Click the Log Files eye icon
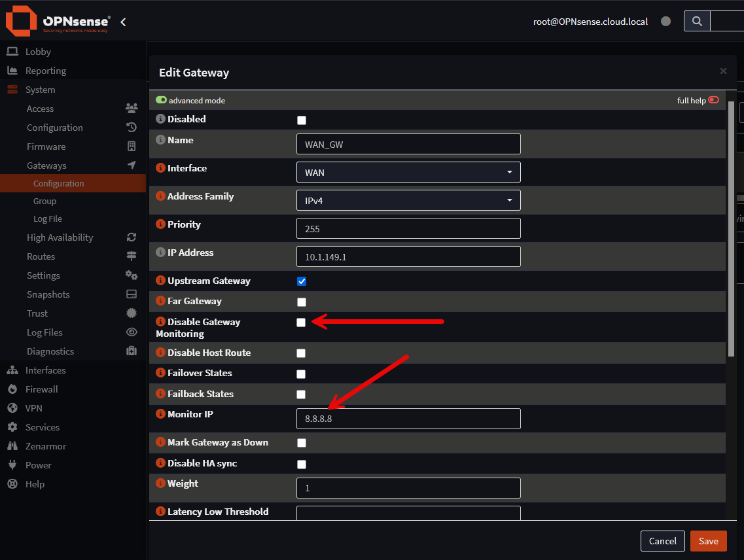This screenshot has height=560, width=744. (x=132, y=332)
